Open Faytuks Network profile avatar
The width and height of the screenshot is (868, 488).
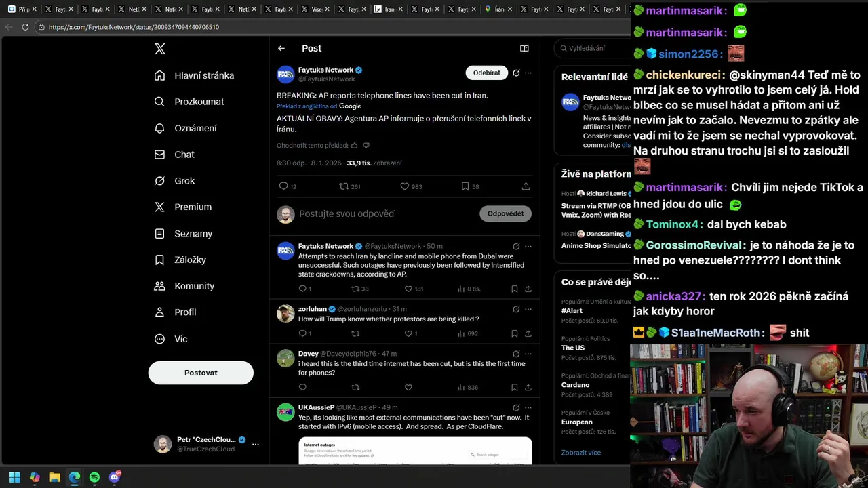285,75
